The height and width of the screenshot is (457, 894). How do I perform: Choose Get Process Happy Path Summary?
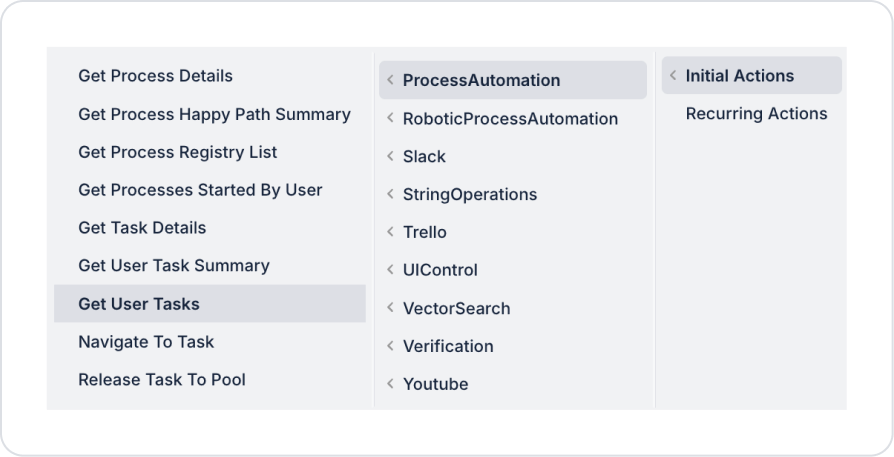click(x=214, y=114)
